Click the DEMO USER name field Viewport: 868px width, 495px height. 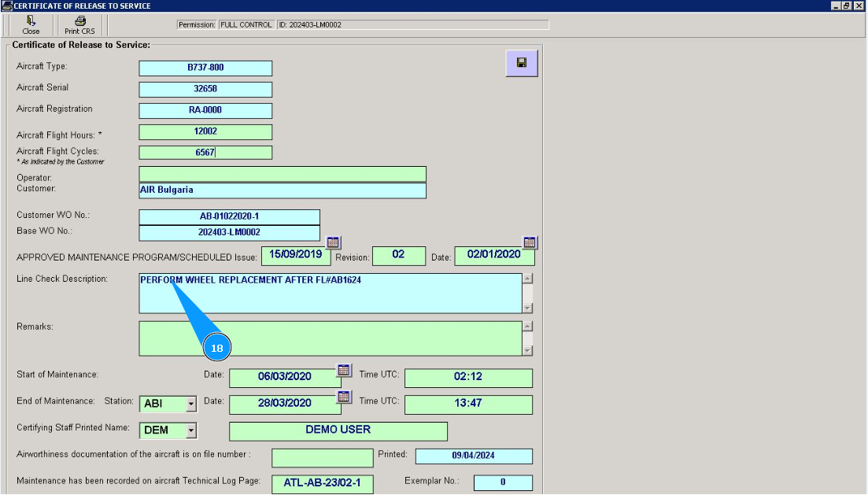[x=338, y=430]
